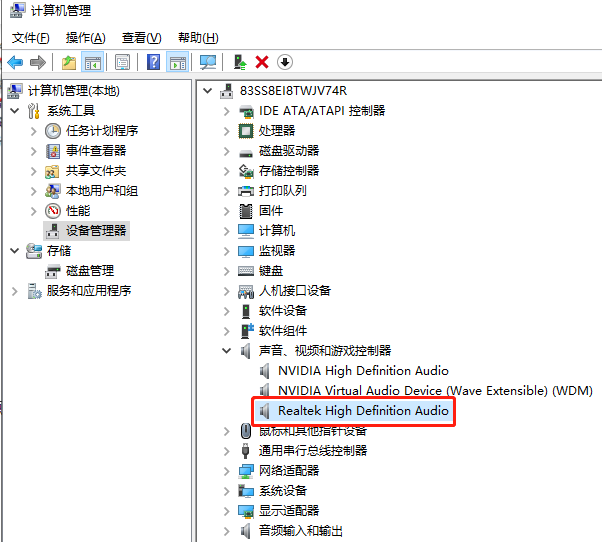
Task: Toggle the show/hide action pane button
Action: pos(177,62)
